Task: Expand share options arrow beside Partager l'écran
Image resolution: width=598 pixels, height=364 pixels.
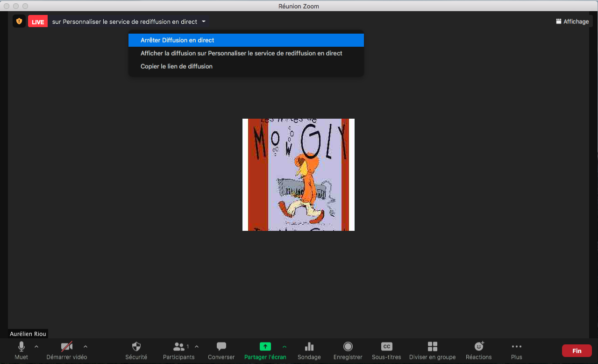Action: tap(285, 347)
